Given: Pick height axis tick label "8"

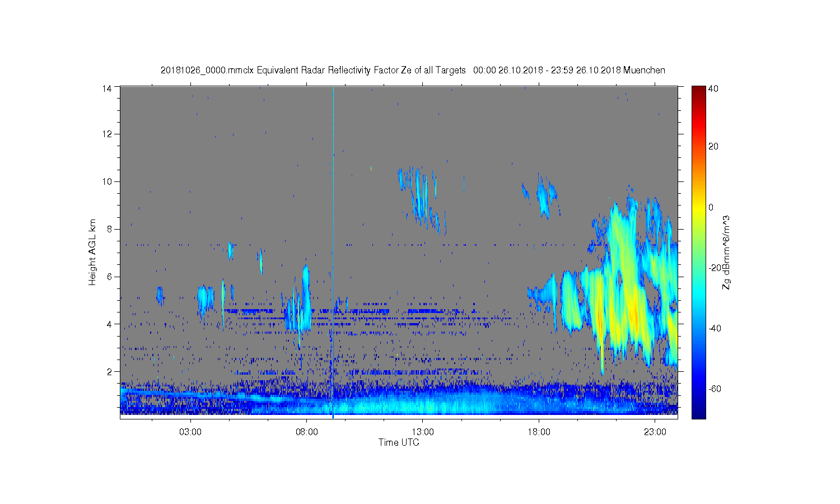Looking at the screenshot, I should tap(109, 229).
